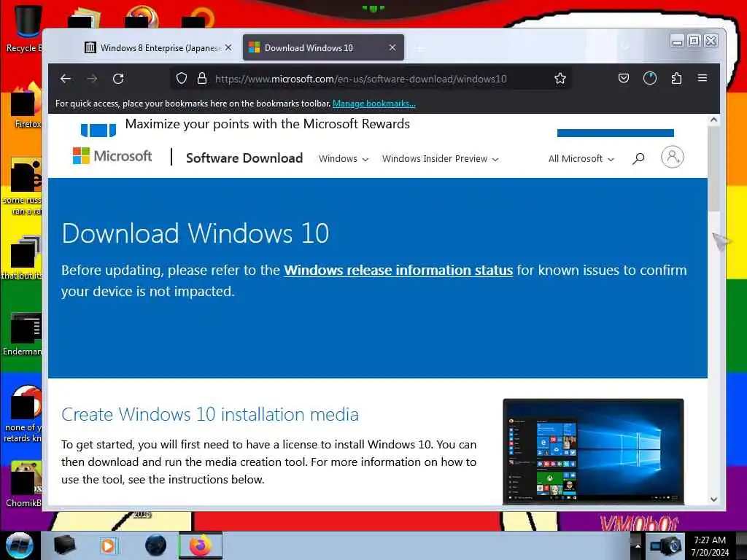Screen dimensions: 747x560
Task: Go back with the browser back arrow
Action: [x=66, y=79]
